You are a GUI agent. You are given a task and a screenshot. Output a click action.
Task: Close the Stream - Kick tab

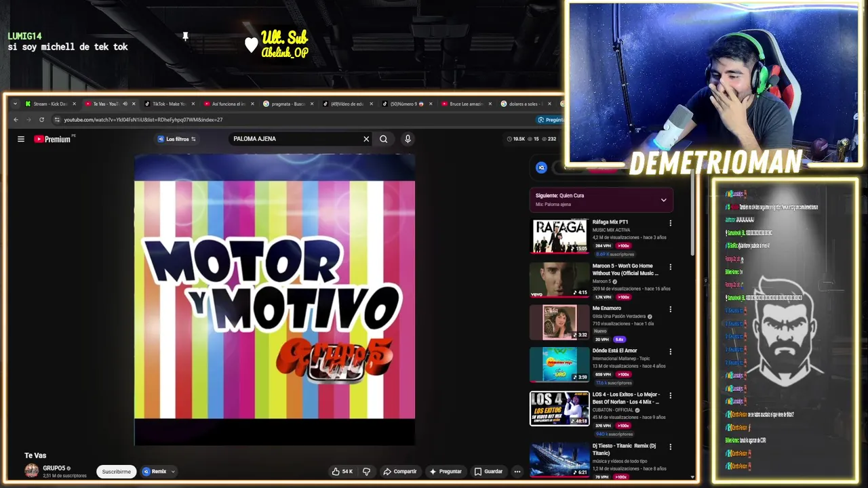[x=74, y=104]
